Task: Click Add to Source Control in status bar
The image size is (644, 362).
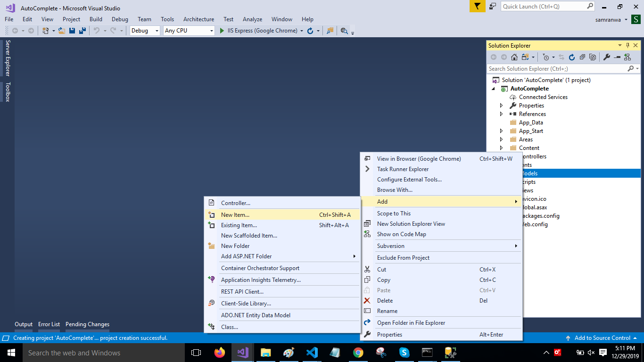Action: [x=602, y=338]
